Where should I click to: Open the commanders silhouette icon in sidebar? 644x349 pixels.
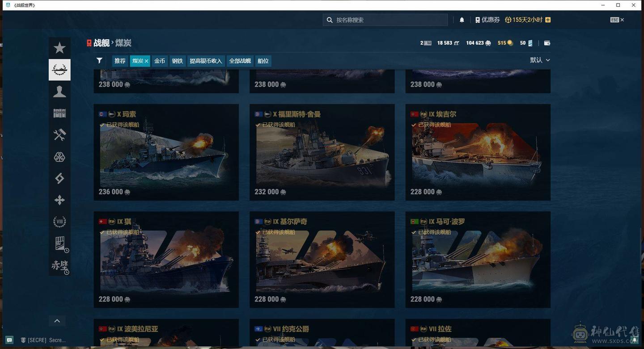59,92
